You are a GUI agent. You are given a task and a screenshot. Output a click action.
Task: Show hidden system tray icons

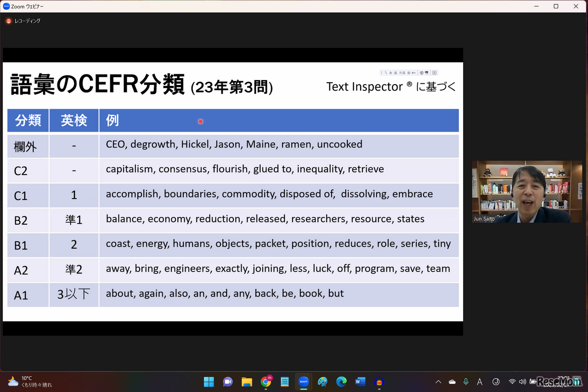coord(438,382)
